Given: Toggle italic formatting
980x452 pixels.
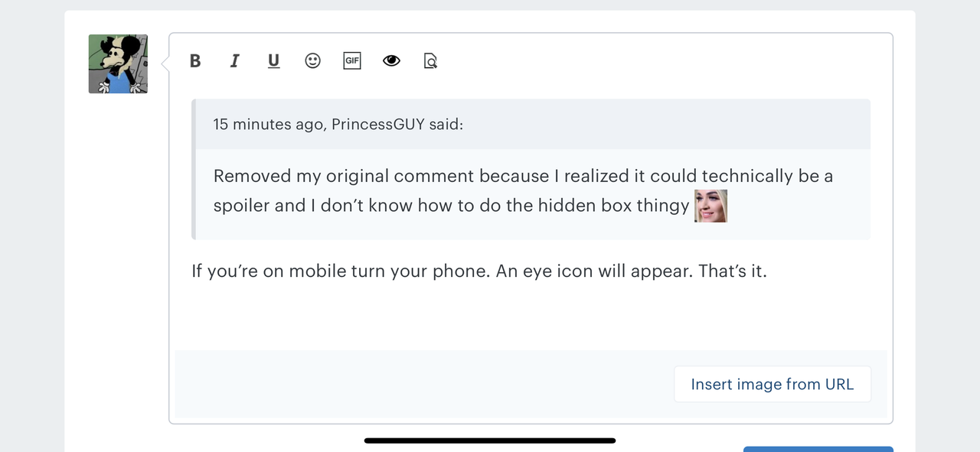Looking at the screenshot, I should tap(234, 61).
